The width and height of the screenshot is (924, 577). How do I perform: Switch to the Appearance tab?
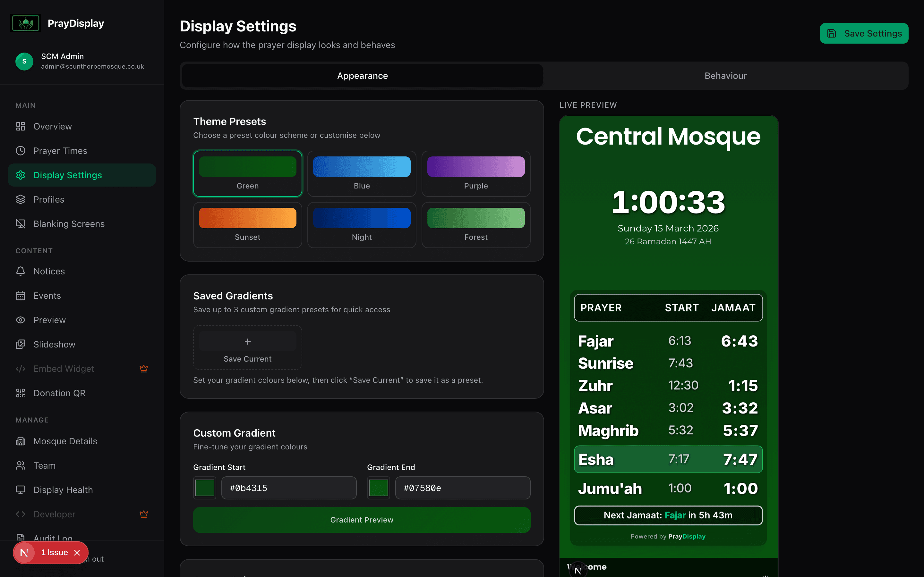click(362, 76)
